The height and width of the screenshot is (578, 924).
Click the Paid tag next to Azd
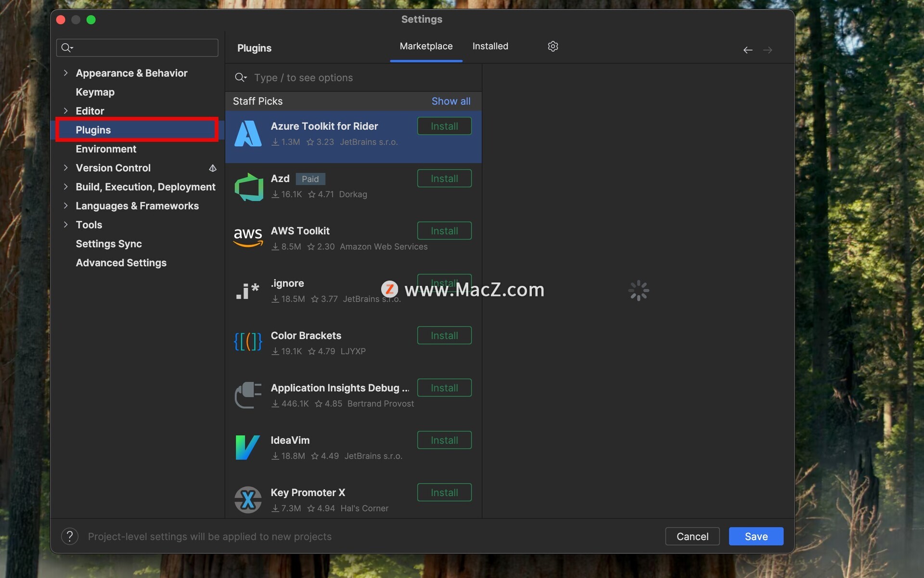click(x=310, y=179)
